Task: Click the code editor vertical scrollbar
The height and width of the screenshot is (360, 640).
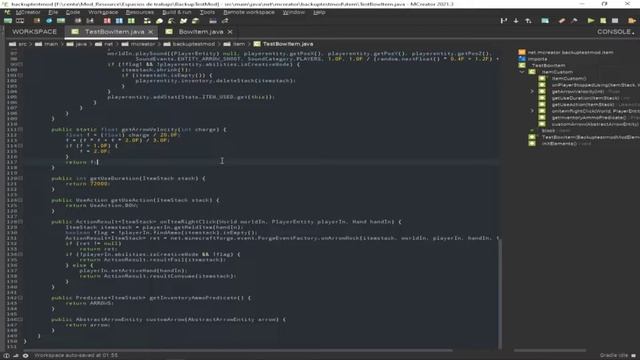Action: tap(500, 294)
